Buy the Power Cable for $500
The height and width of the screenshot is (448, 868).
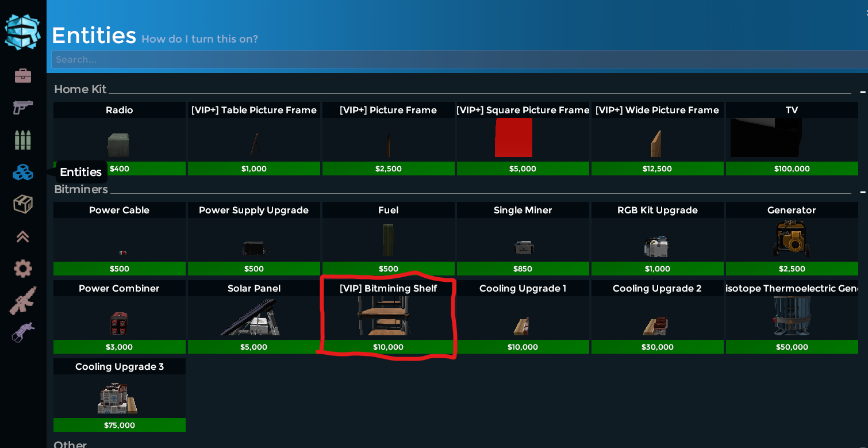tap(120, 269)
